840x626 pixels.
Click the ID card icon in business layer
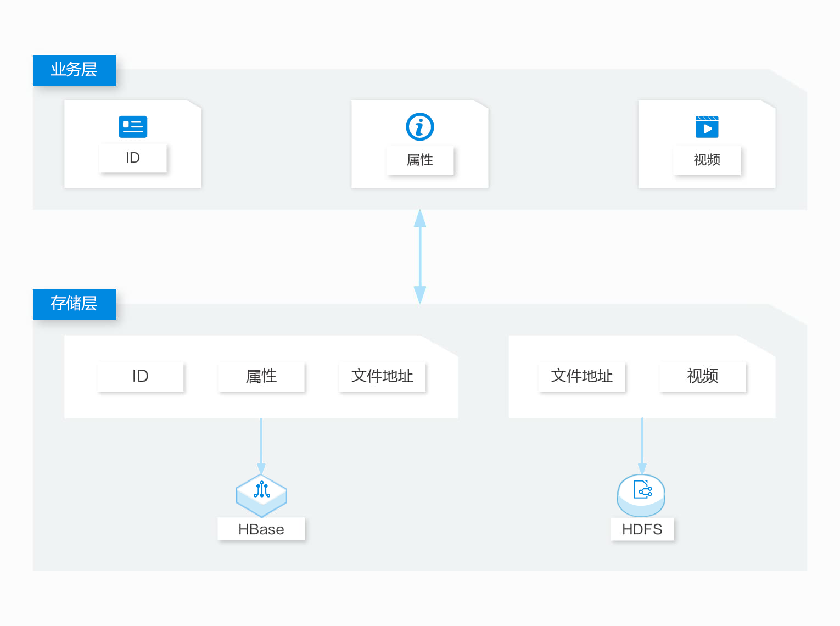click(x=133, y=127)
